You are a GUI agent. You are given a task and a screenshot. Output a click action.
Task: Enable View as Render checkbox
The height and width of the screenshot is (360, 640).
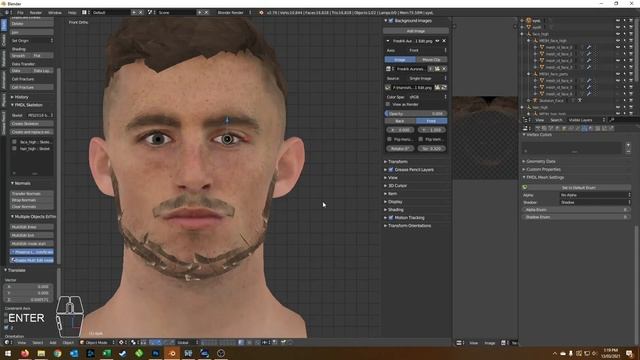pos(388,104)
